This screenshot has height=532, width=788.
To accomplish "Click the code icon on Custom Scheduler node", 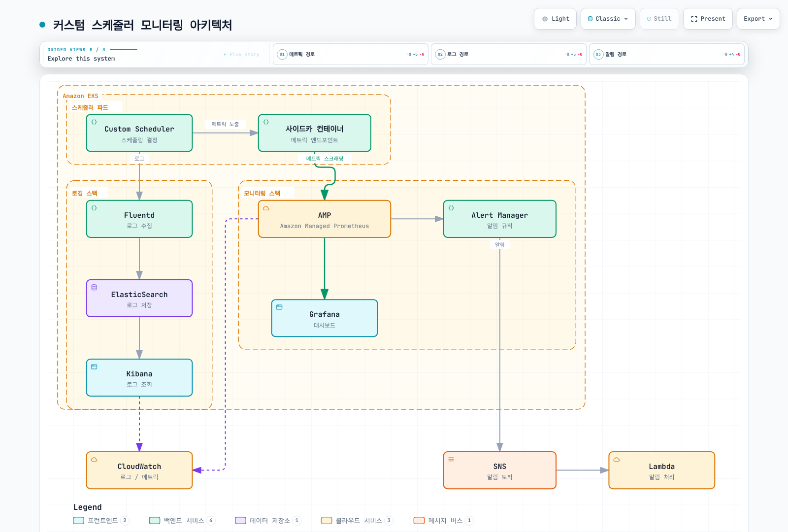I will pos(94,122).
